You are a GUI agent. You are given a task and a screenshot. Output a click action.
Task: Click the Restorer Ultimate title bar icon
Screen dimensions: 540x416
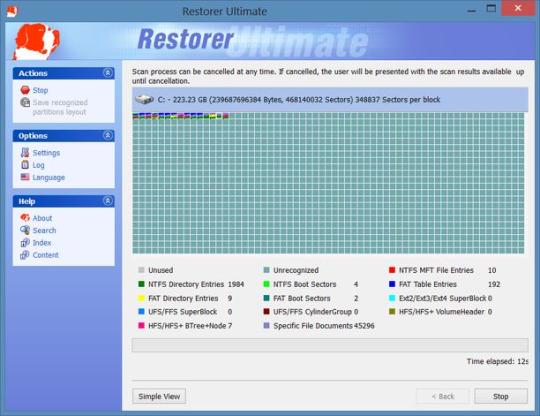(12, 11)
